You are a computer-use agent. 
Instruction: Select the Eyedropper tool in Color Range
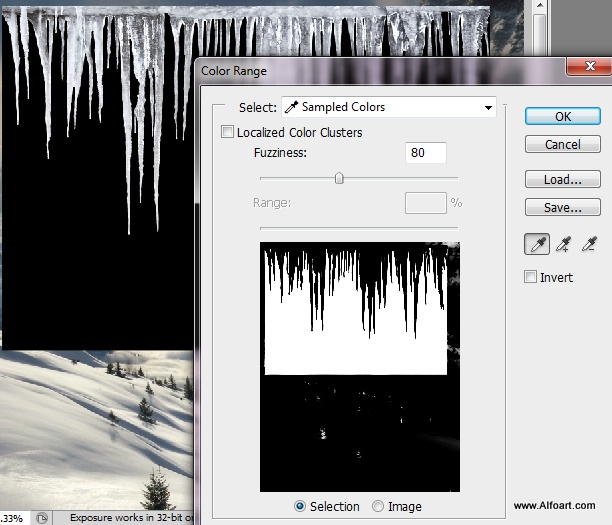(x=537, y=244)
